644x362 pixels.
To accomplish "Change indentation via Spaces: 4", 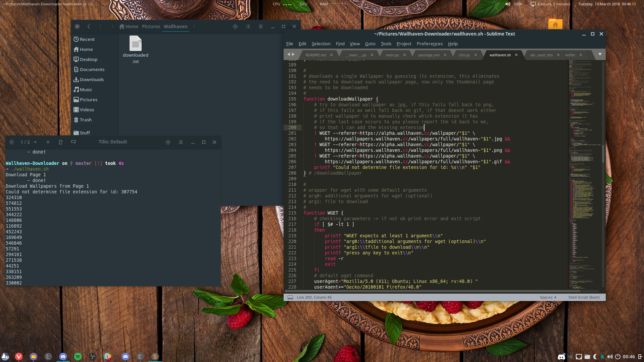I will pyautogui.click(x=548, y=297).
